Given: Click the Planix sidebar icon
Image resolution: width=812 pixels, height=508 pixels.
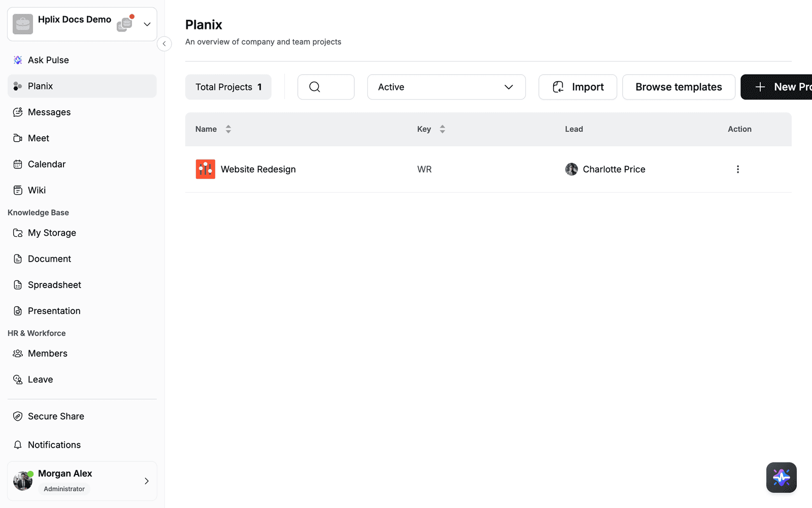Looking at the screenshot, I should (18, 86).
